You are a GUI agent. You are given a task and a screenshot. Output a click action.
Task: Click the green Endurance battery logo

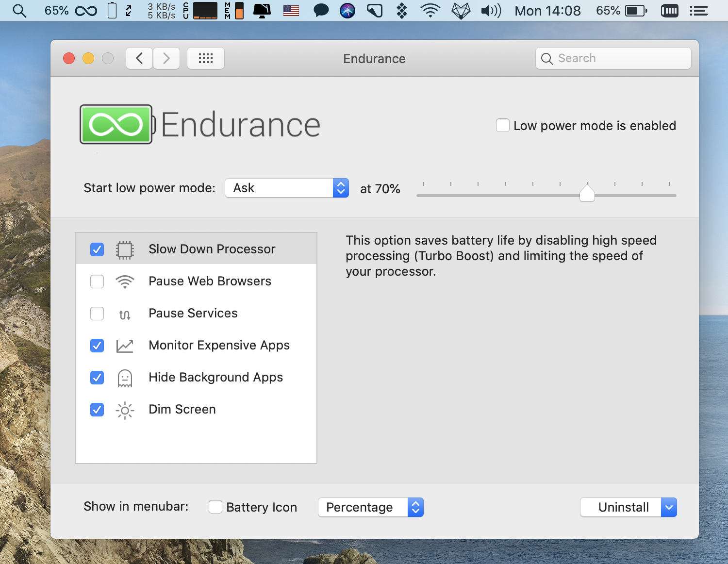click(116, 124)
